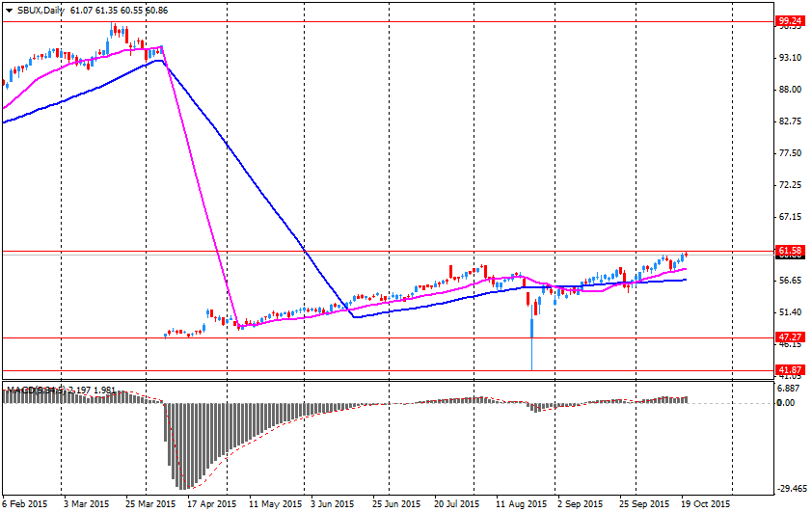This screenshot has height=512, width=812.
Task: Open the chart menu triangle beside SBUX,Daily
Action: coord(9,11)
